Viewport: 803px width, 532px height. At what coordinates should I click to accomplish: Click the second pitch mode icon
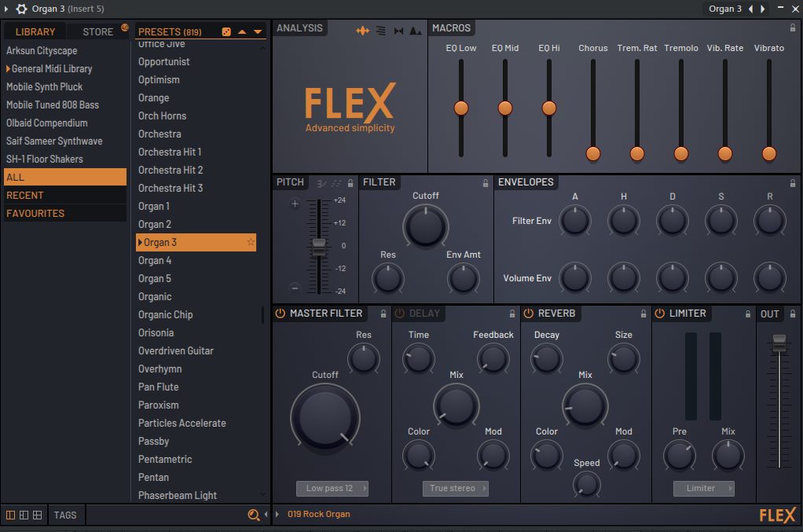[336, 183]
